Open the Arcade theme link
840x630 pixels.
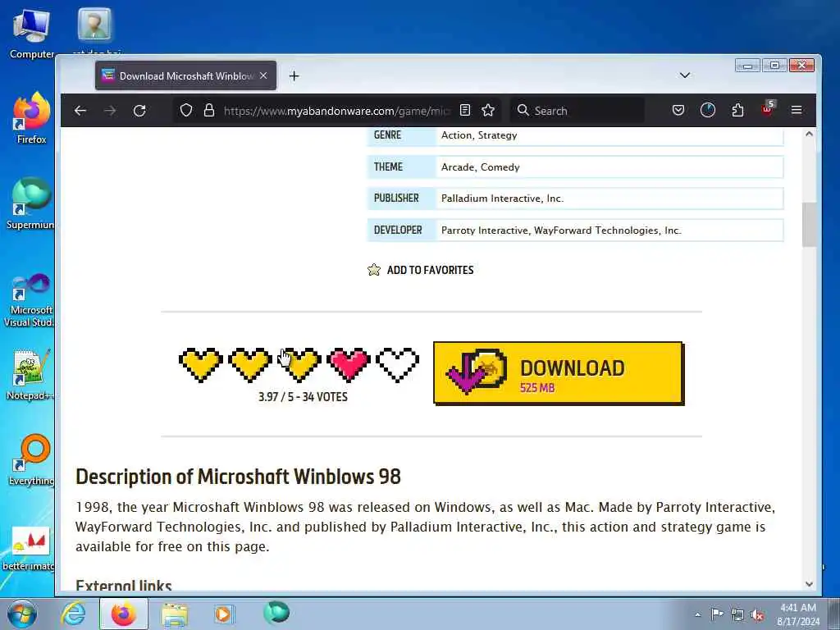click(x=458, y=167)
